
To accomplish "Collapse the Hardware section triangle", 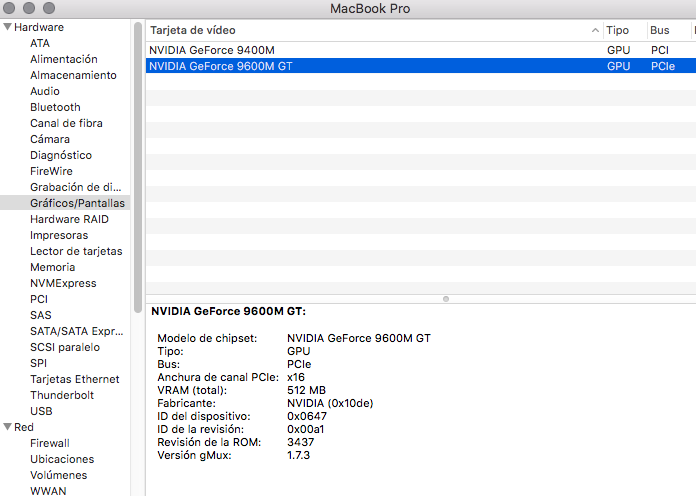I will (7, 27).
